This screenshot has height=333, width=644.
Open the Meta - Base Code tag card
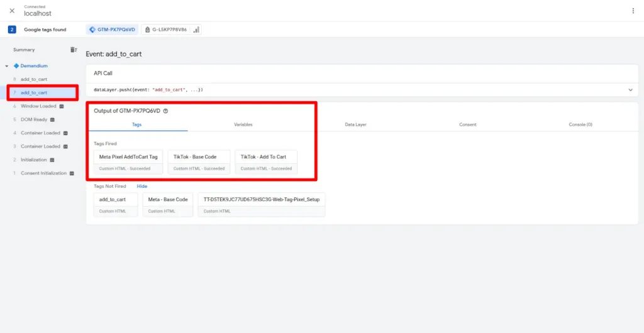167,205
